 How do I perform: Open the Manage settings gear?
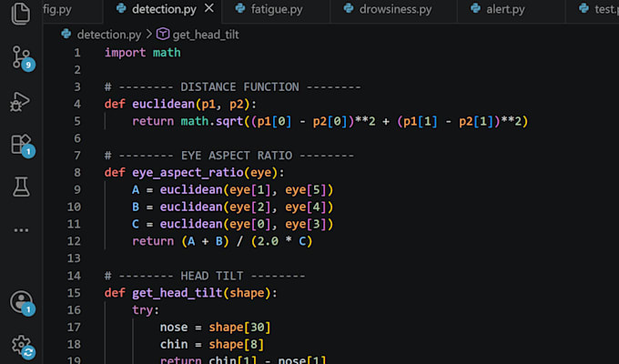point(22,347)
